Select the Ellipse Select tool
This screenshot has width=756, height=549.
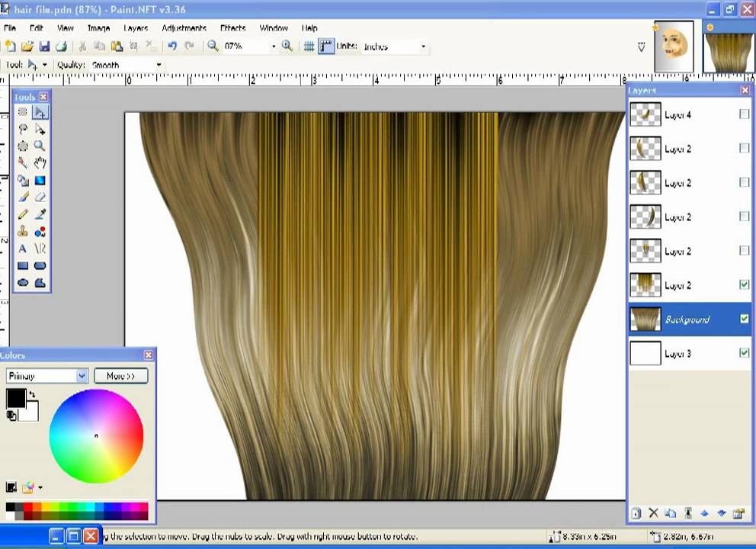point(23,146)
